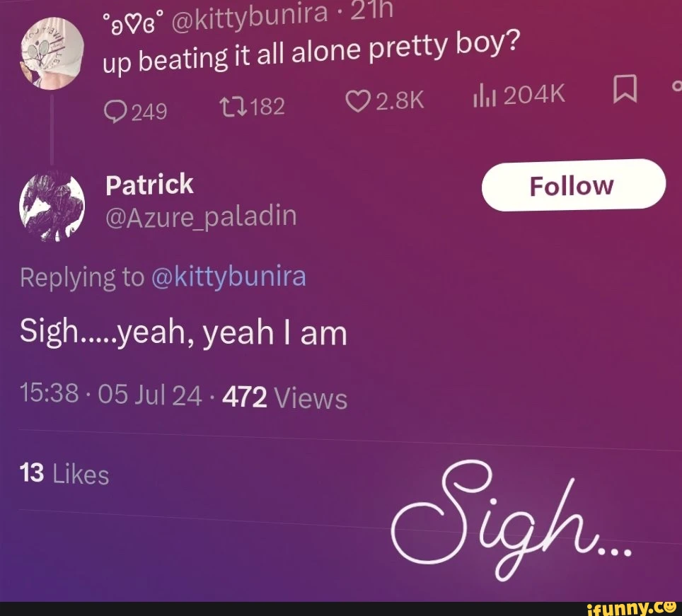The height and width of the screenshot is (616, 682).
Task: Click the 472 Views count
Action: click(x=285, y=397)
